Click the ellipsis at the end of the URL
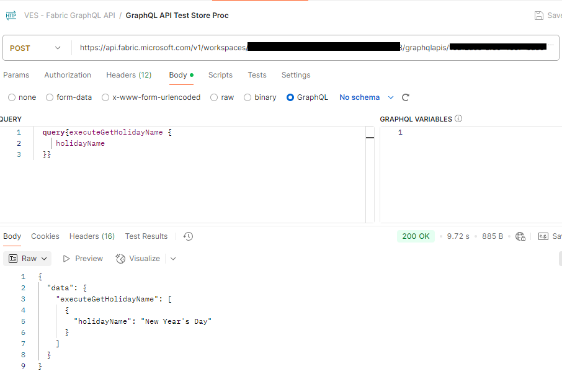This screenshot has height=392, width=562. [550, 45]
